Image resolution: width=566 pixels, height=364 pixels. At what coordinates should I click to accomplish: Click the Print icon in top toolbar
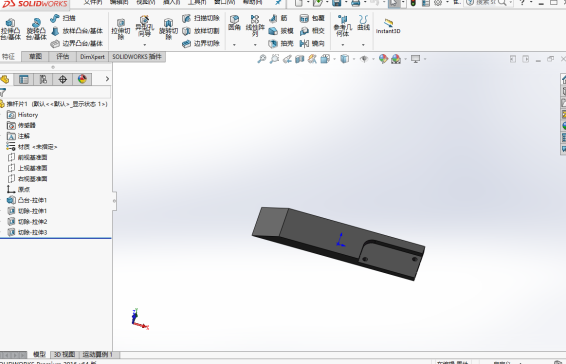(356, 3)
